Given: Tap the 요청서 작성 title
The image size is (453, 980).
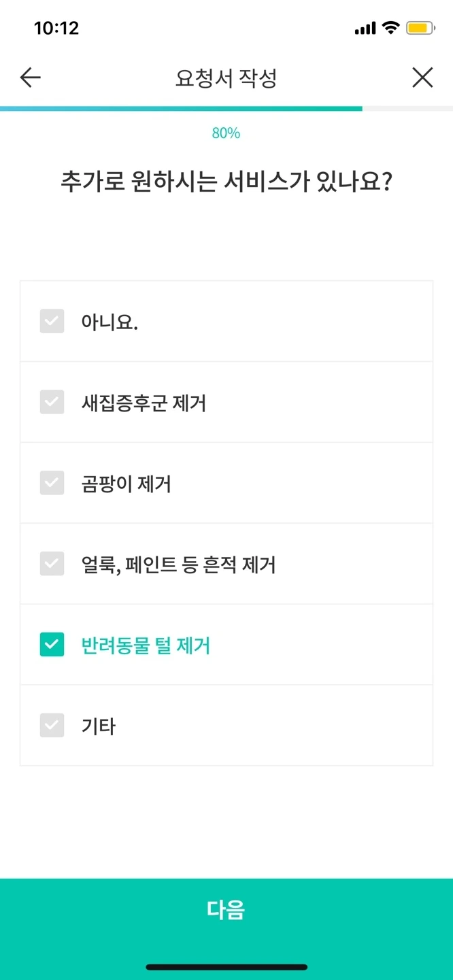Looking at the screenshot, I should click(x=227, y=77).
